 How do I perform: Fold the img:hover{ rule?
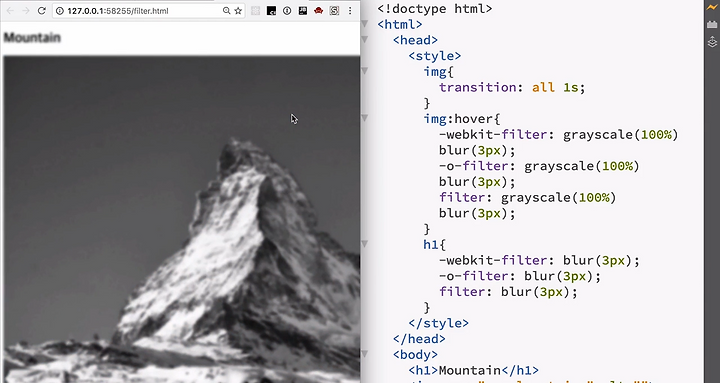point(365,118)
